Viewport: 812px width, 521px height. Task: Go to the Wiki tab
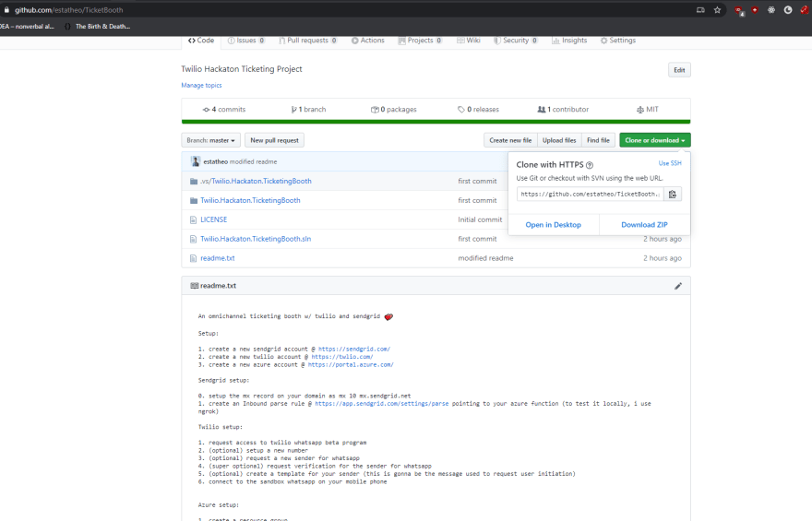[469, 41]
